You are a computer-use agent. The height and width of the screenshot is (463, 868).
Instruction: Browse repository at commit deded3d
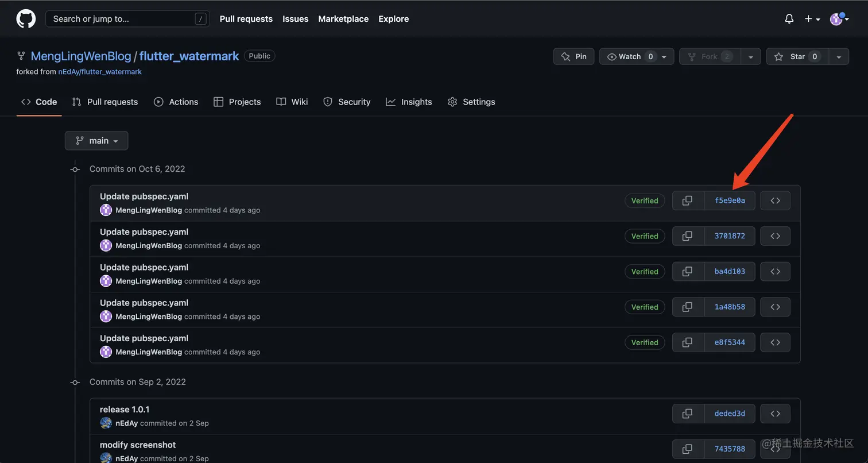775,414
